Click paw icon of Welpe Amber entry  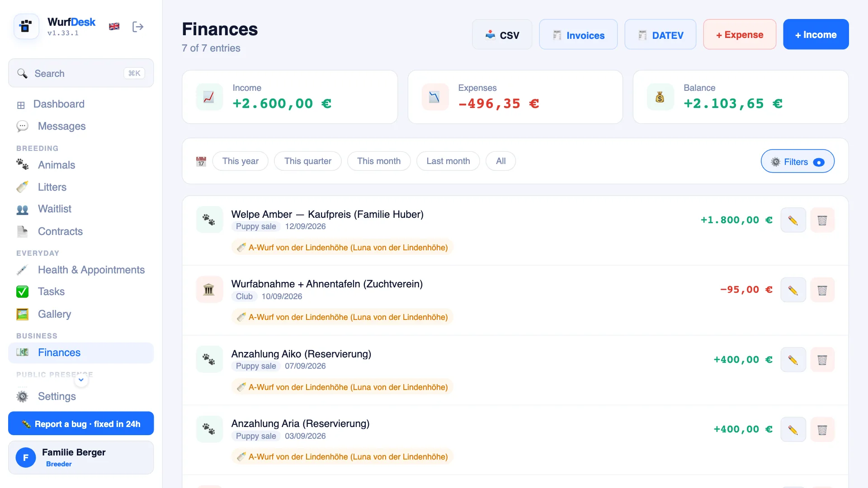tap(209, 220)
